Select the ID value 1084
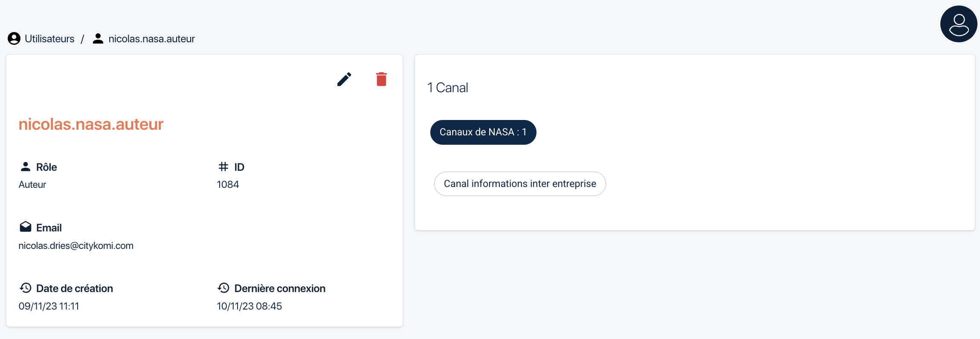 [228, 184]
